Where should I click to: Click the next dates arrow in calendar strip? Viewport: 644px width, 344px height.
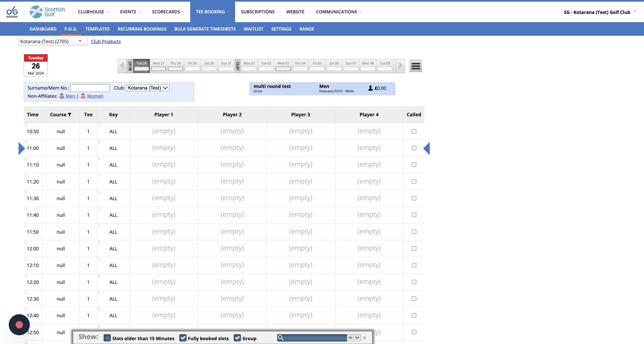400,66
